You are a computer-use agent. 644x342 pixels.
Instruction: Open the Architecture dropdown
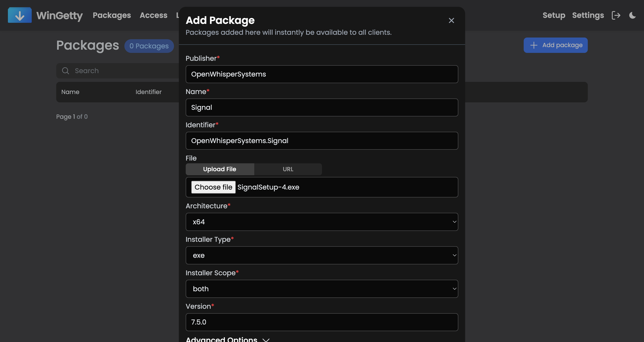pos(322,222)
